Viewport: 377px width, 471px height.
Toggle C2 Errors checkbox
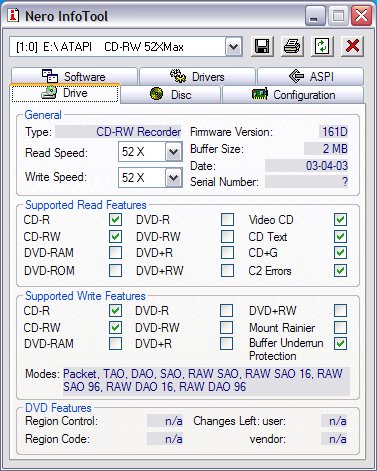(340, 270)
